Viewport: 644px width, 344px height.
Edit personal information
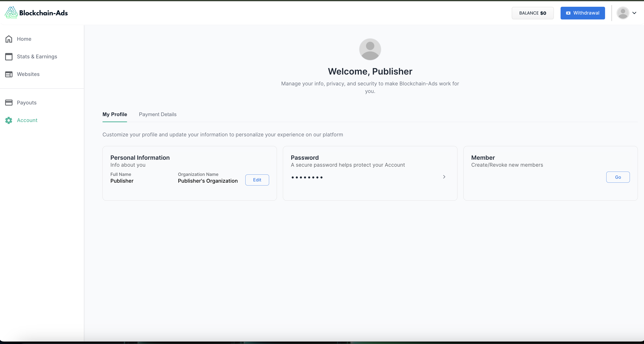[257, 180]
